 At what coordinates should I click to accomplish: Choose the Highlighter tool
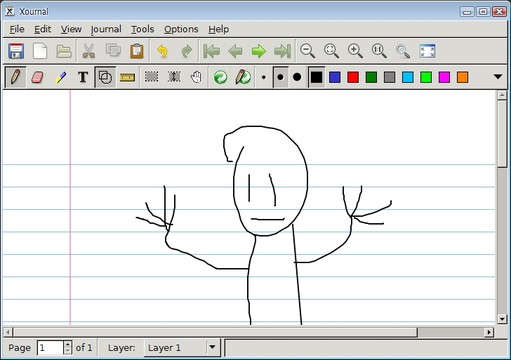tap(60, 77)
